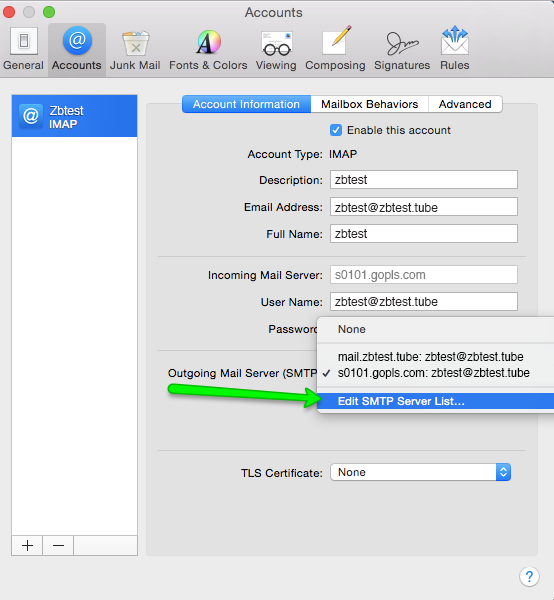This screenshot has width=554, height=600.
Task: Add a new account with plus button
Action: tap(27, 545)
